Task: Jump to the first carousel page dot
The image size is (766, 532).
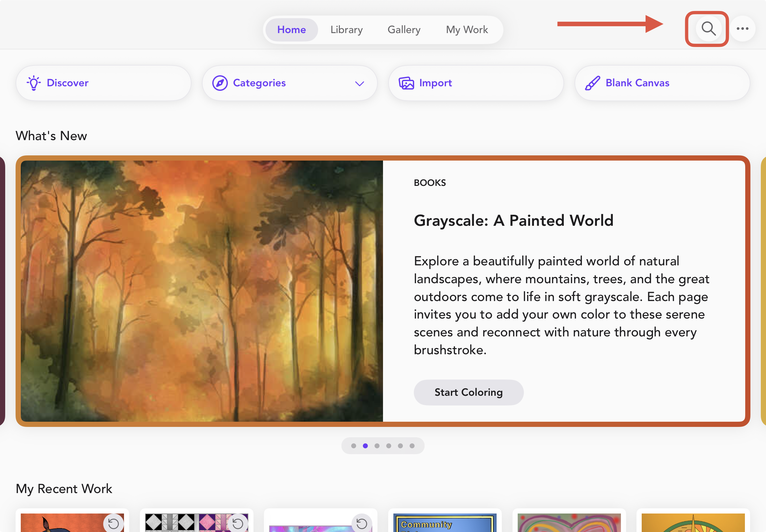Action: pyautogui.click(x=353, y=446)
